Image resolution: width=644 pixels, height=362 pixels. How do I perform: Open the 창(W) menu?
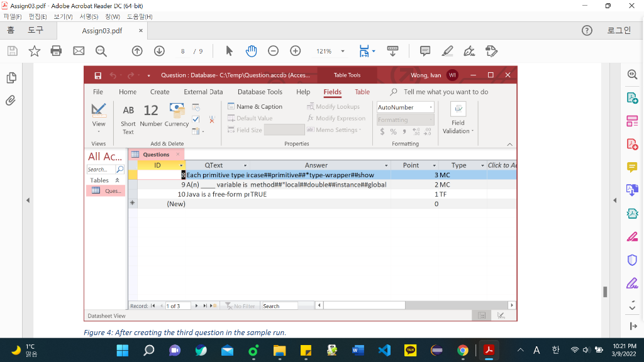(113, 16)
